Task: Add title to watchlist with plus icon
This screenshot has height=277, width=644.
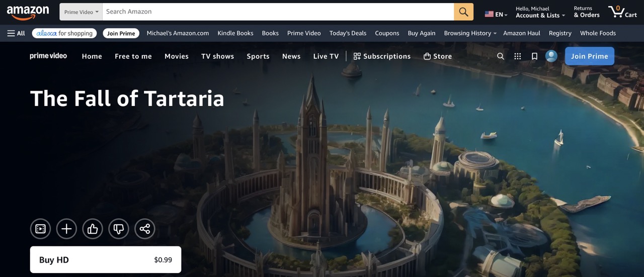Action: click(x=66, y=229)
